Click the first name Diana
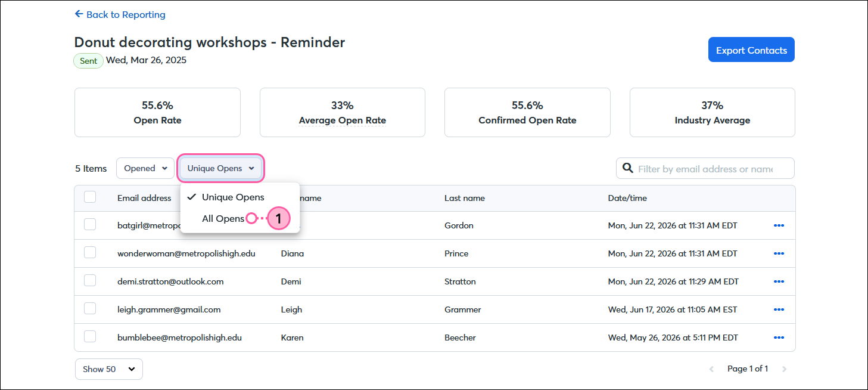 [293, 253]
